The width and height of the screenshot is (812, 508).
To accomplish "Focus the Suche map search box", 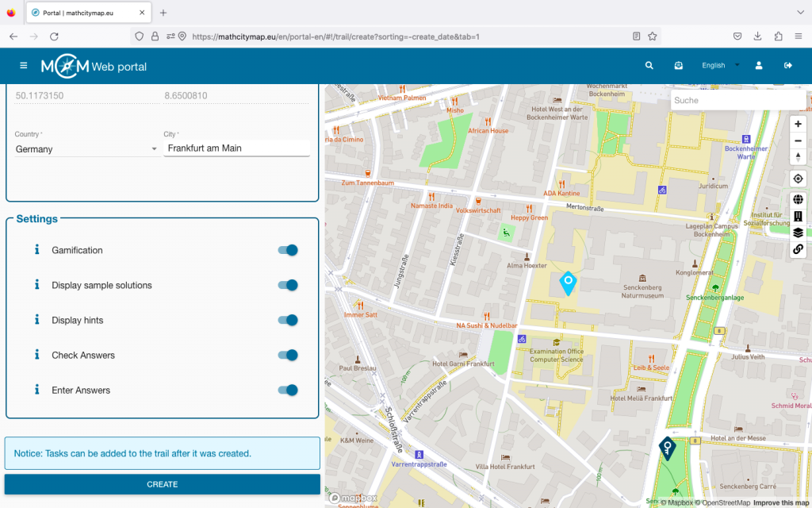I will pos(737,100).
